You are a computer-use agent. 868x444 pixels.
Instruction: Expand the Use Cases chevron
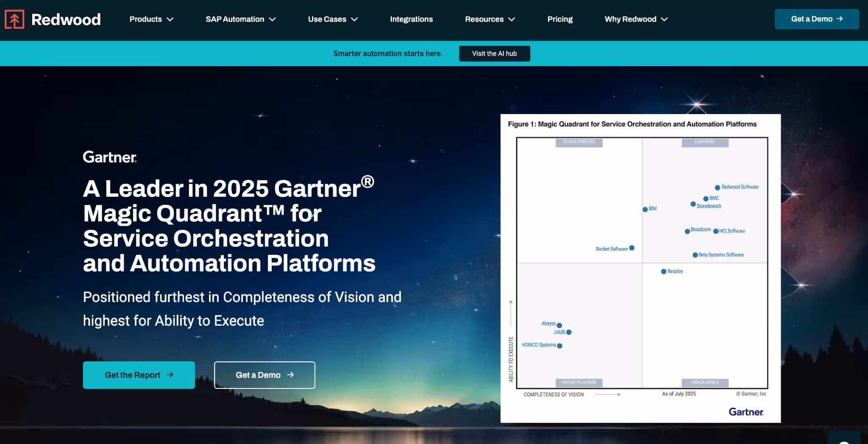coord(354,20)
